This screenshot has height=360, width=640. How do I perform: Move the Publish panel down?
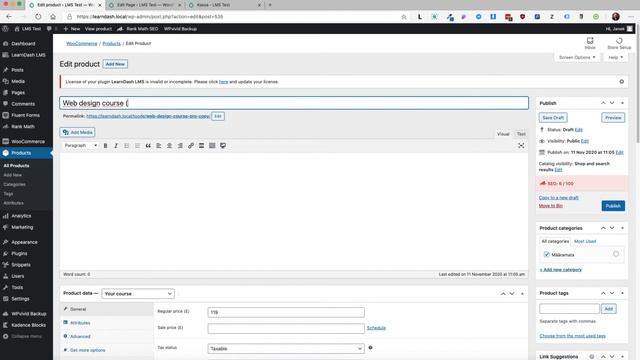coord(612,103)
